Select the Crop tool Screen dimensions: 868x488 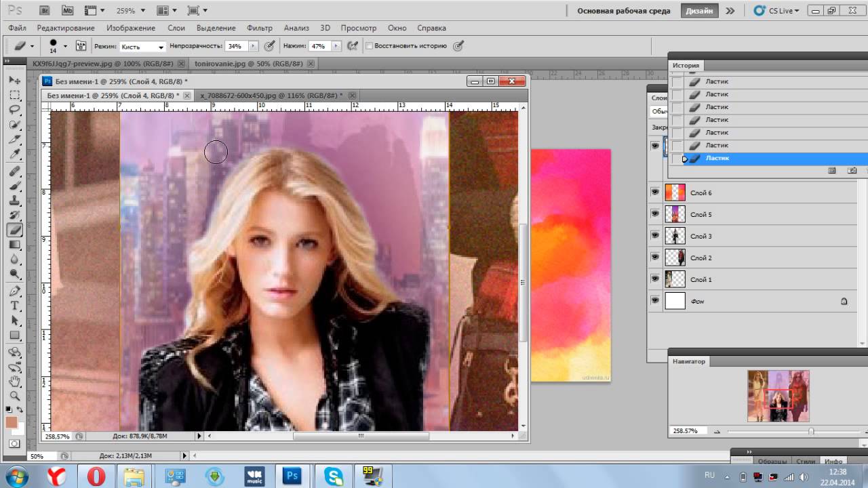coord(15,140)
